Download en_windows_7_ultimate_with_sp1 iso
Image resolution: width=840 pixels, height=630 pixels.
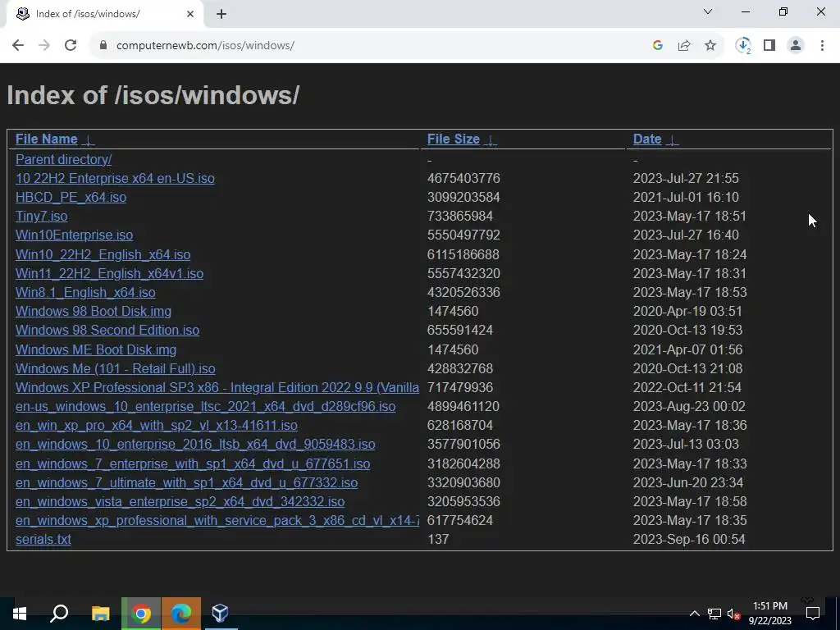(186, 482)
